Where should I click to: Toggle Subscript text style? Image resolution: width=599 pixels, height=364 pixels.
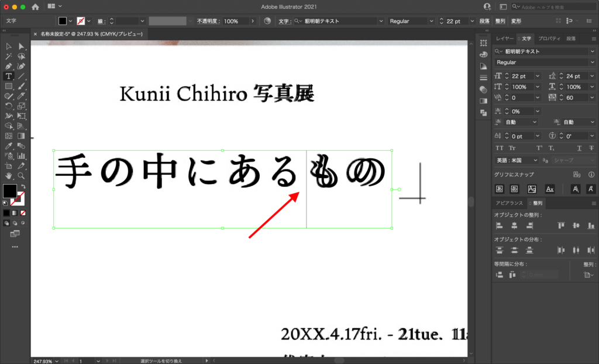[x=551, y=148]
